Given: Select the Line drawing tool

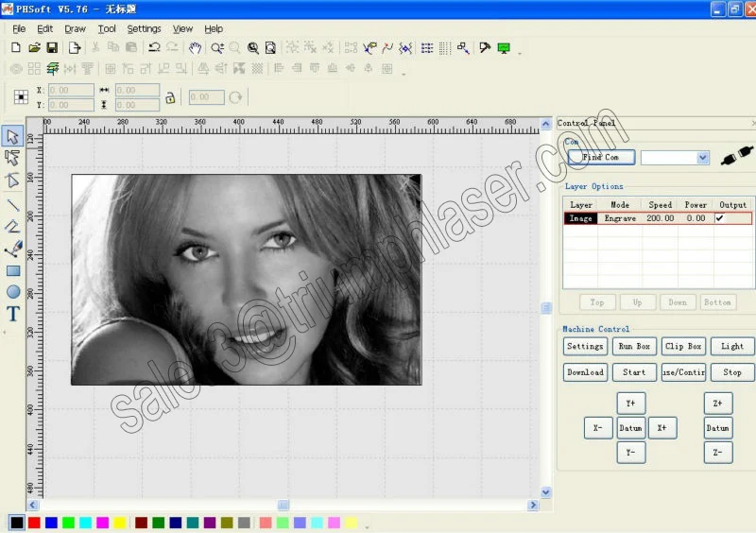Looking at the screenshot, I should (x=13, y=204).
